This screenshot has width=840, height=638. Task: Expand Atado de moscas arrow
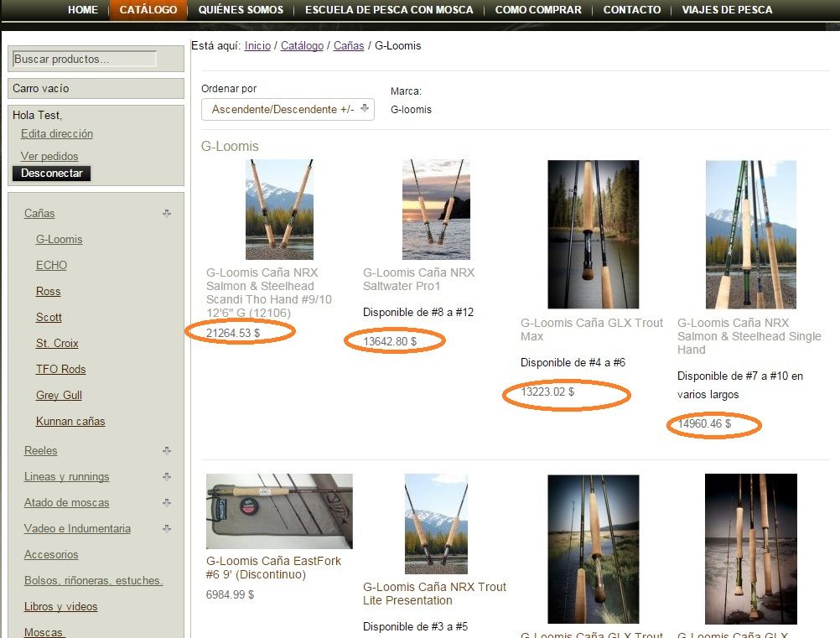click(167, 502)
